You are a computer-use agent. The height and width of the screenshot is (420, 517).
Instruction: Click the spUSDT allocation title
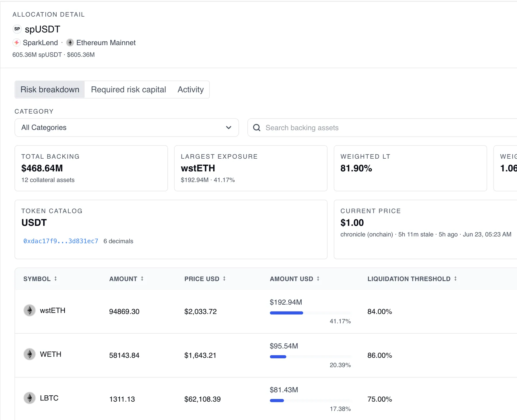pos(43,29)
